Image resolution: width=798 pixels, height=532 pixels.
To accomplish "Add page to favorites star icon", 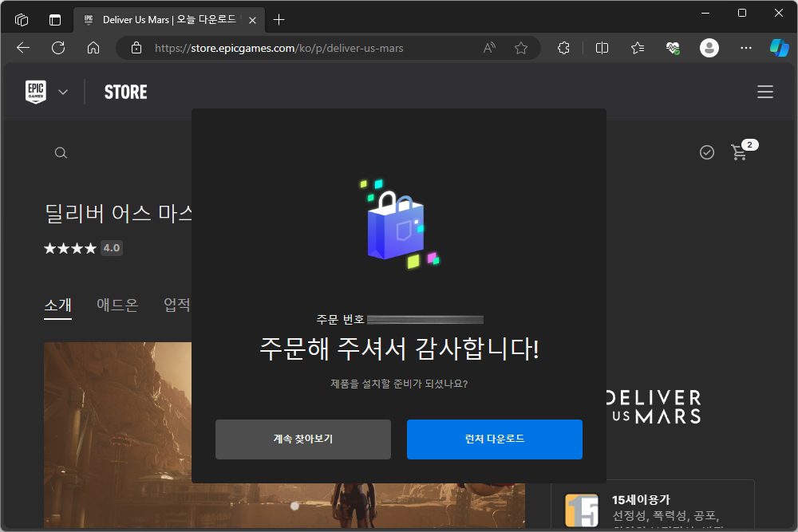I will coord(520,48).
